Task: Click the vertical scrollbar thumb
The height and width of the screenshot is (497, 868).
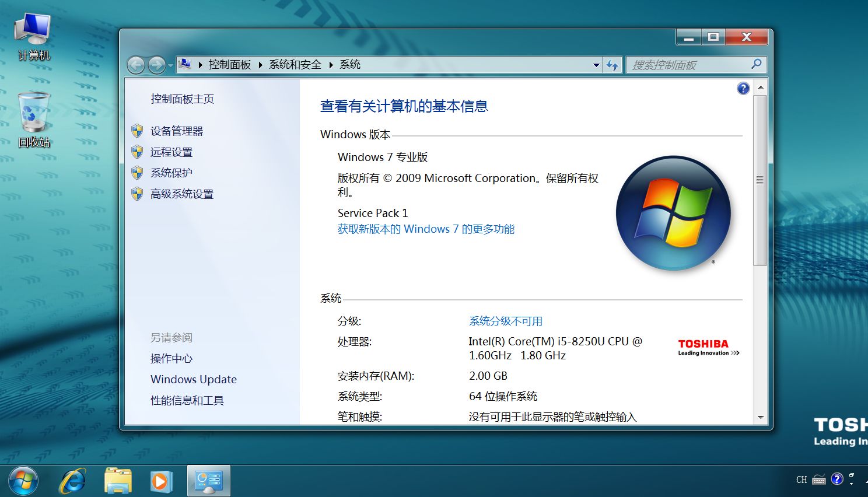Action: pos(760,180)
